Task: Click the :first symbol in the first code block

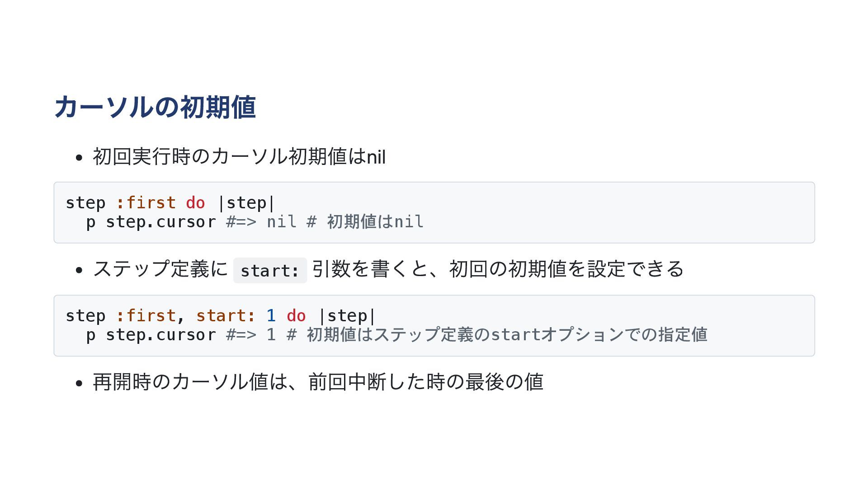Action: 146,203
